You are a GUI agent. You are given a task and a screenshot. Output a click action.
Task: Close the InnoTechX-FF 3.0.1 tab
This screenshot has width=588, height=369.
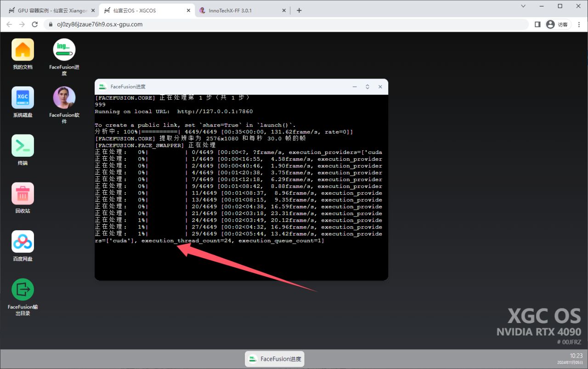click(x=283, y=11)
